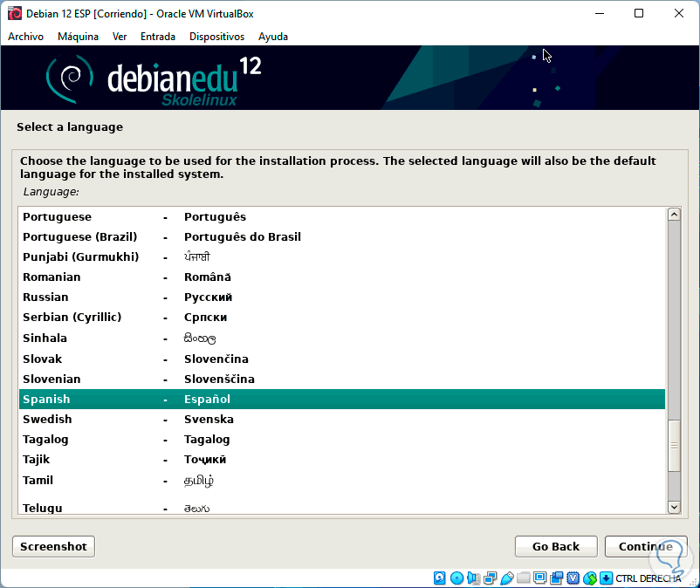Select Portuguese - Português language row
The image size is (700, 588).
point(342,217)
